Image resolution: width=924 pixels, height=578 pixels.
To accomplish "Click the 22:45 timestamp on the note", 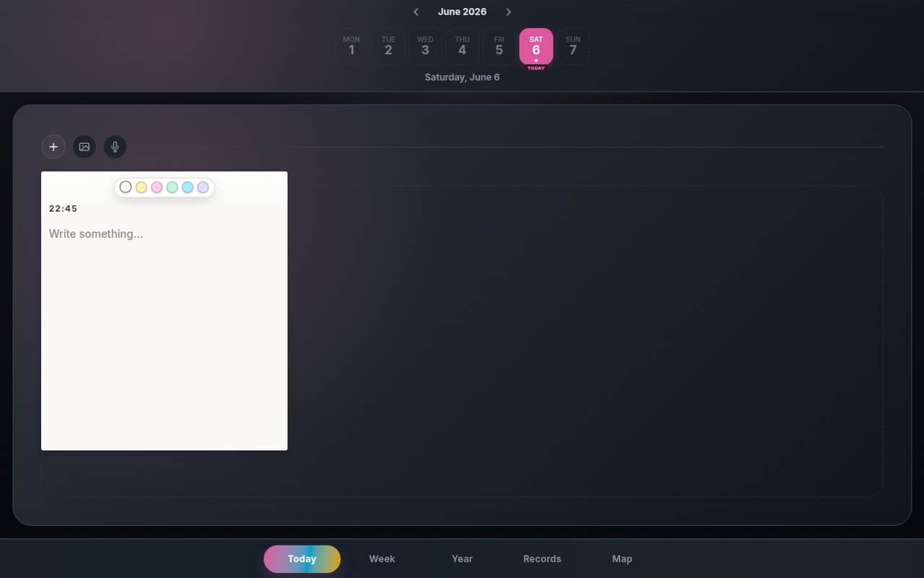I will pyautogui.click(x=64, y=209).
